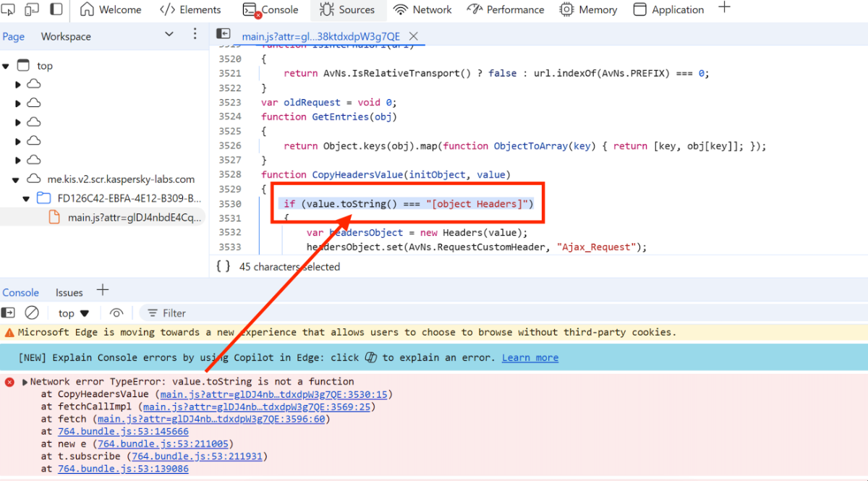
Task: Clear the console with the clear icon
Action: tap(32, 313)
